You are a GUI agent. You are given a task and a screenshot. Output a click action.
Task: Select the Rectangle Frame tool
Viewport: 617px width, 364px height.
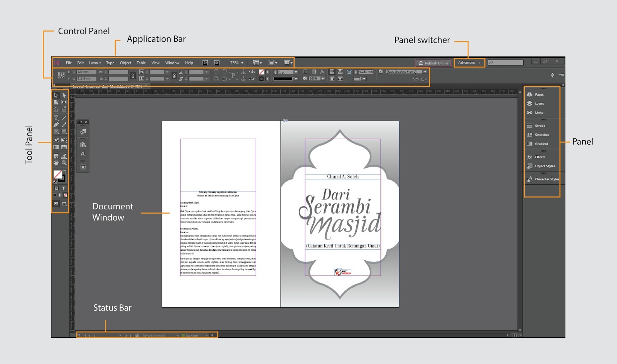(56, 132)
